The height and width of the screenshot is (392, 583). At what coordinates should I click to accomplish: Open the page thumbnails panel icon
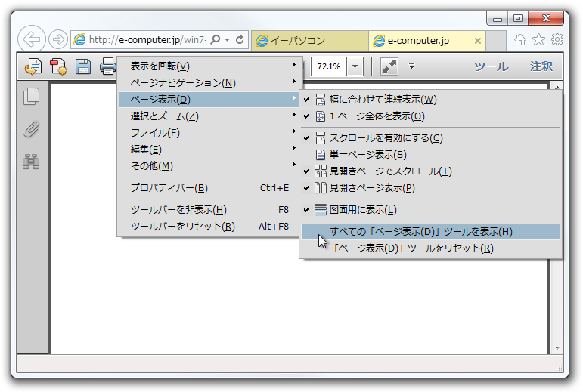[x=31, y=97]
